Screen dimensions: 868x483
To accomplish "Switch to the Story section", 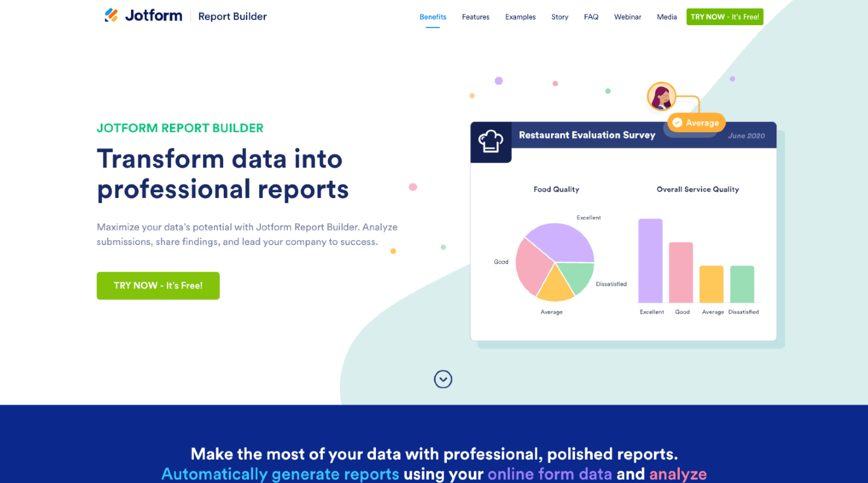I will point(559,17).
